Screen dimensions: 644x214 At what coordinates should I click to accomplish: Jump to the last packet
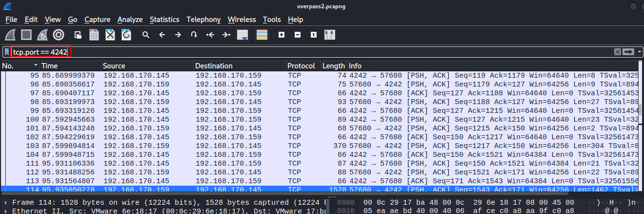(226, 35)
